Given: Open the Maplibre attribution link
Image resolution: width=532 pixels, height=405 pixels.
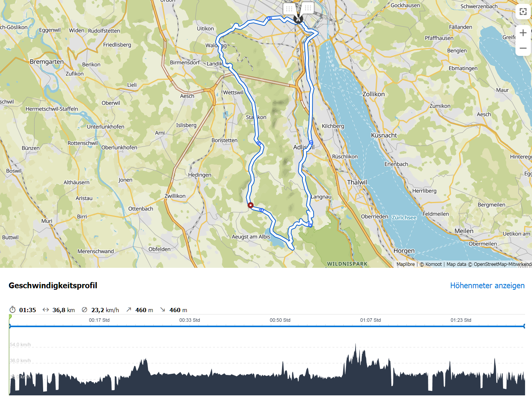Looking at the screenshot, I should pos(405,264).
